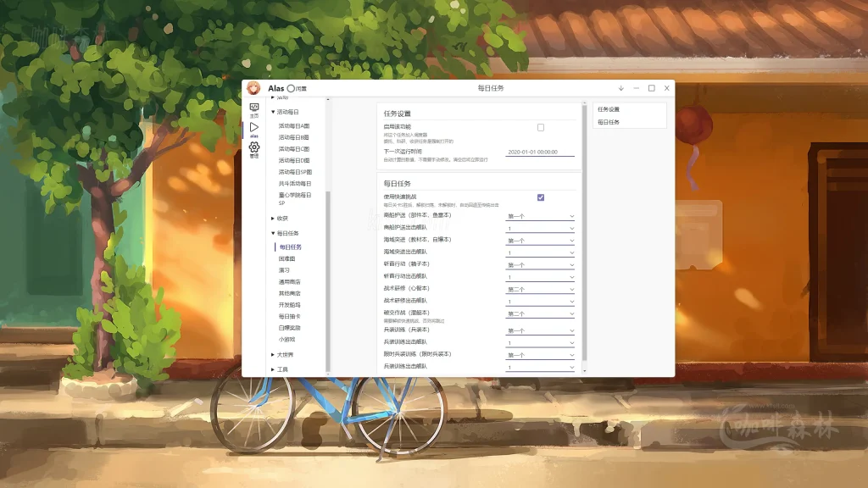Open the 主页 home icon in sidebar
This screenshot has height=488, width=868.
click(253, 109)
